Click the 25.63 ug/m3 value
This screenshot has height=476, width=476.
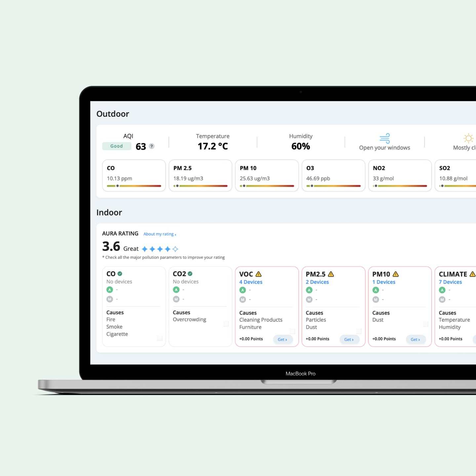(255, 178)
